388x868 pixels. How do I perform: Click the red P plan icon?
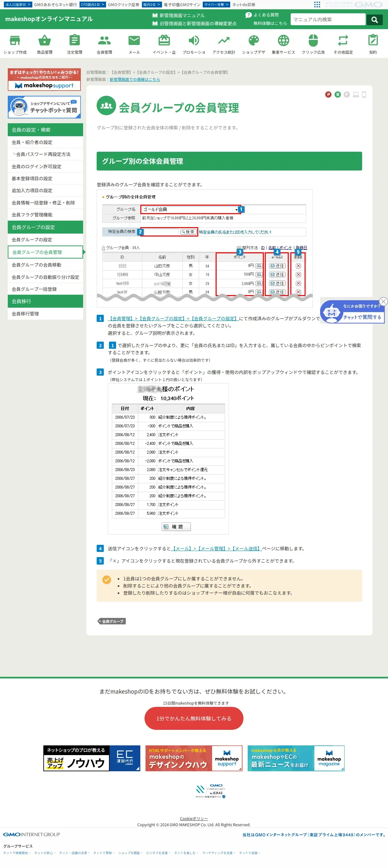328,95
